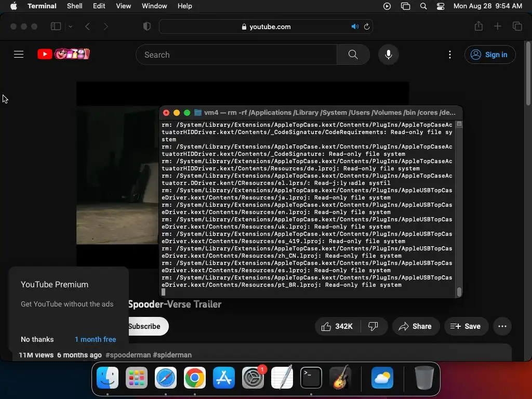Screen dimensions: 532x399
Task: Open App Store from the Dock
Action: tap(223, 377)
